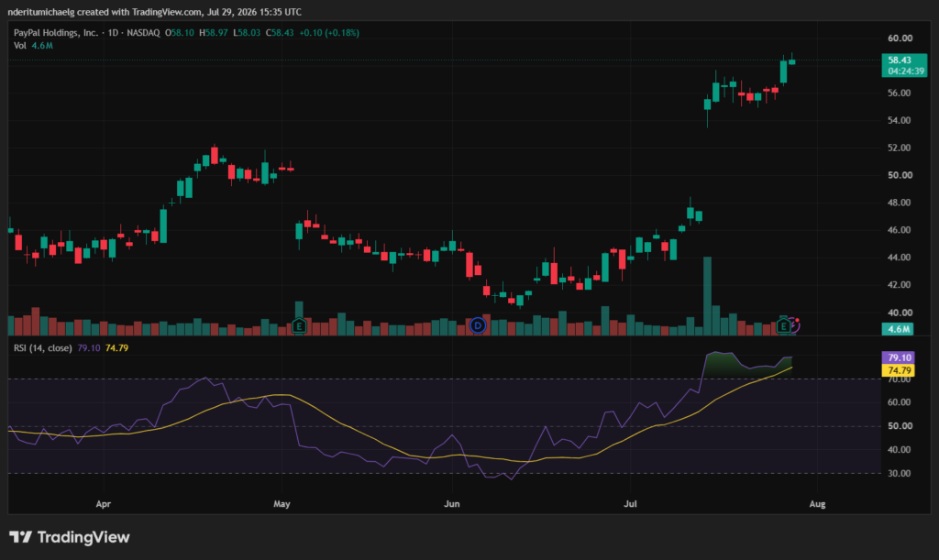Click the tallest volume bar in mid-July
Viewport: 939px width, 560px height.
[x=707, y=295]
